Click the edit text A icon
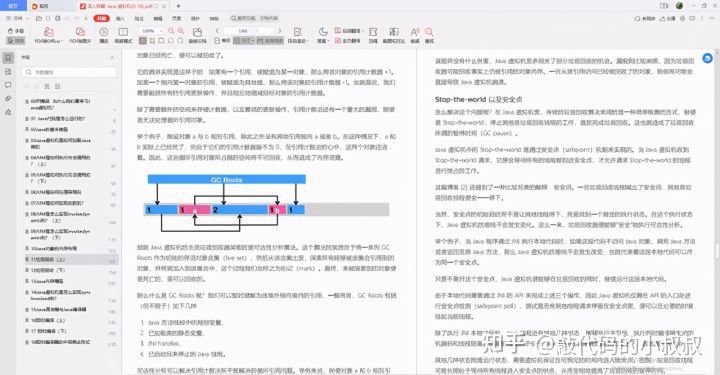Screen dimensions: 720x375 pos(415,32)
